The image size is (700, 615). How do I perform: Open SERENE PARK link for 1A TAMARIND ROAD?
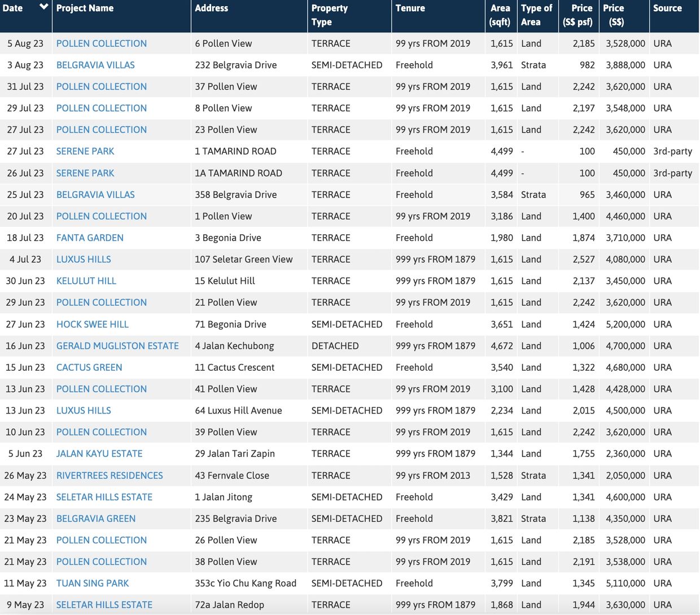[85, 173]
